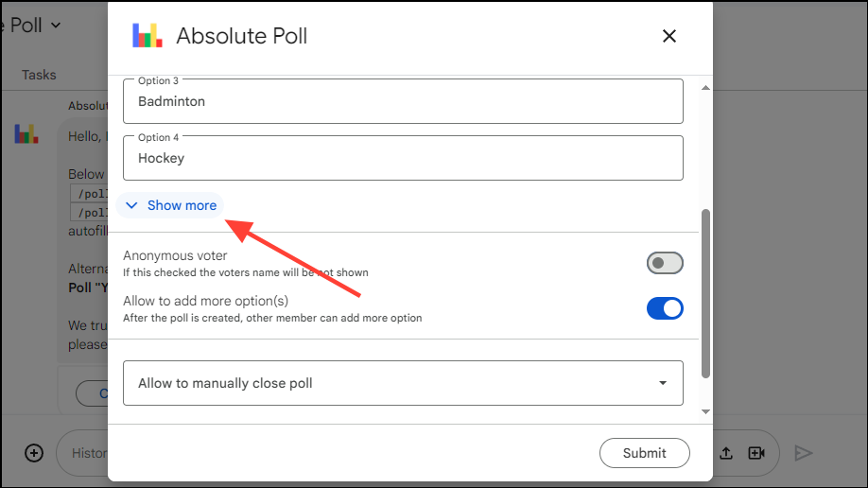This screenshot has width=868, height=488.
Task: Click the Absolute Poll avatar in chat
Action: coord(26,133)
